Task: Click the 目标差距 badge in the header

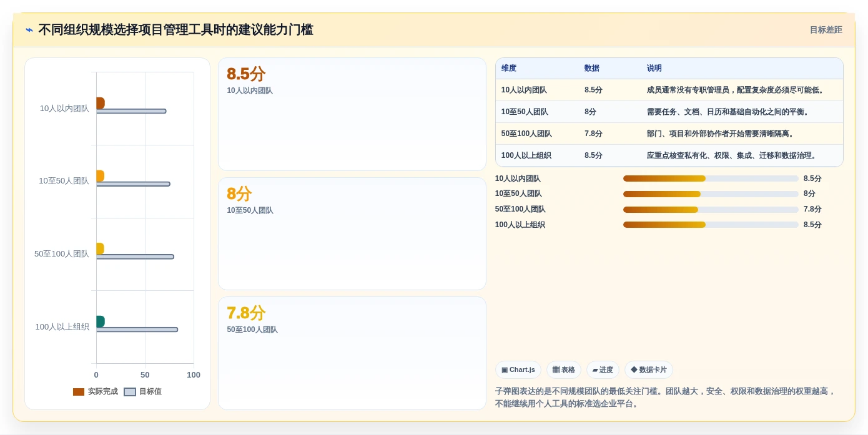Action: pos(826,30)
